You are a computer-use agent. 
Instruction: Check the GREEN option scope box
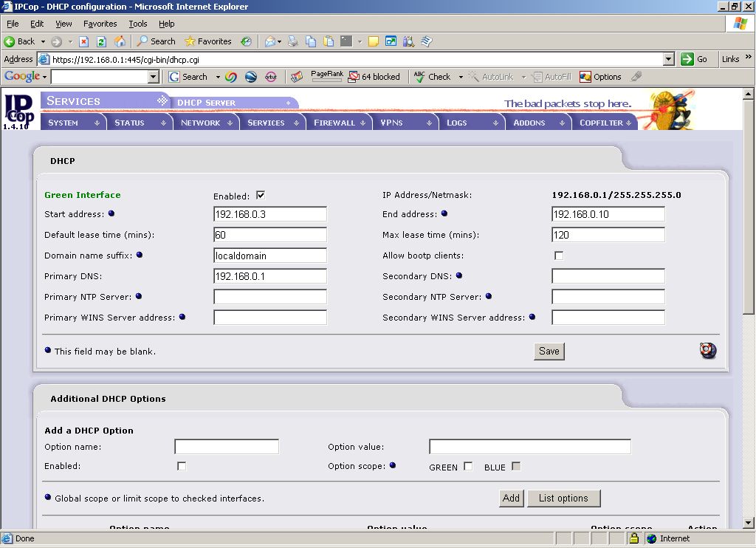pos(468,467)
